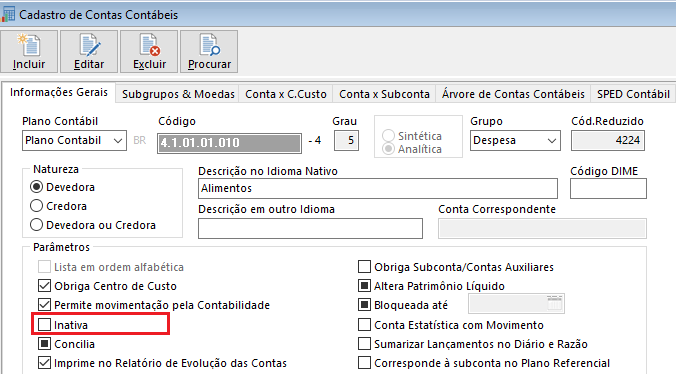Toggle the Bloqueada até checkbox
676x374 pixels.
(364, 305)
